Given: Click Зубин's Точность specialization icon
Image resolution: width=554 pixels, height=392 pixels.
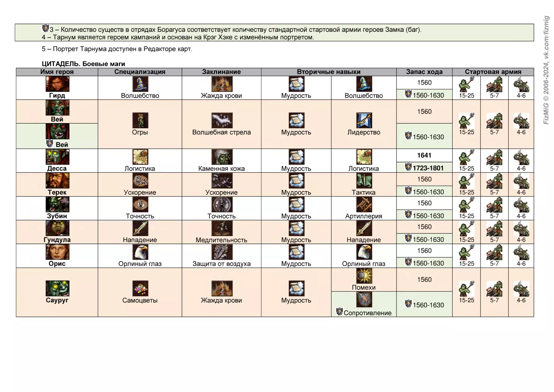Looking at the screenshot, I should tap(140, 204).
